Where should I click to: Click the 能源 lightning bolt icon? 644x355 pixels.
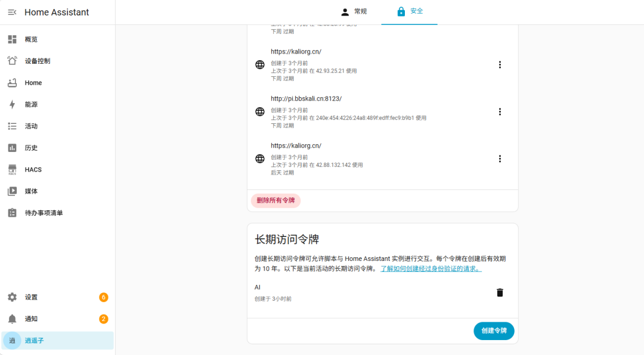click(13, 104)
